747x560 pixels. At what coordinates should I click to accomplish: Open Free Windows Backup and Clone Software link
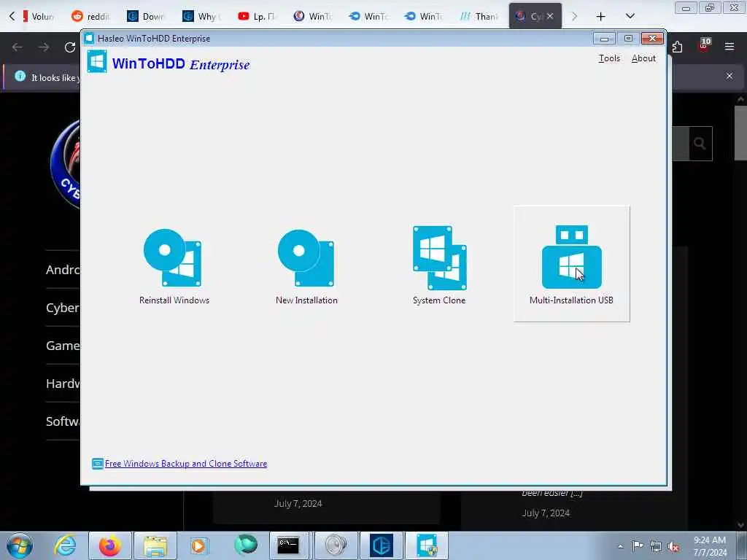point(186,463)
